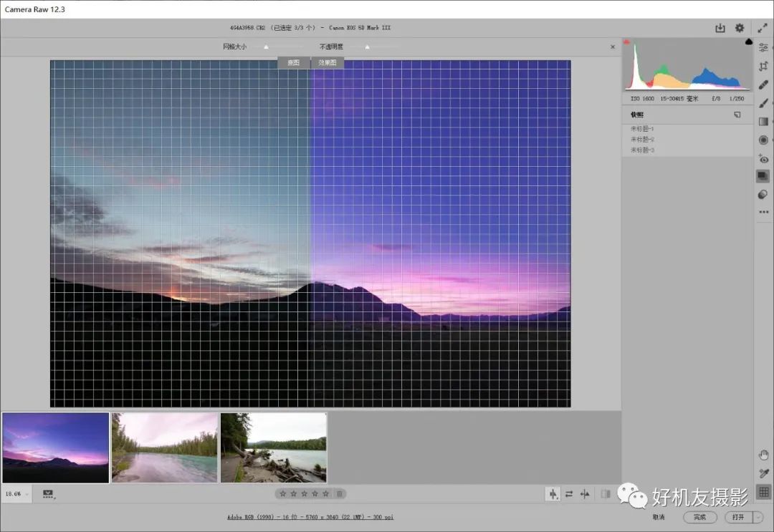
Task: Toggle the shadow clipping warning red indicator
Action: click(x=626, y=42)
